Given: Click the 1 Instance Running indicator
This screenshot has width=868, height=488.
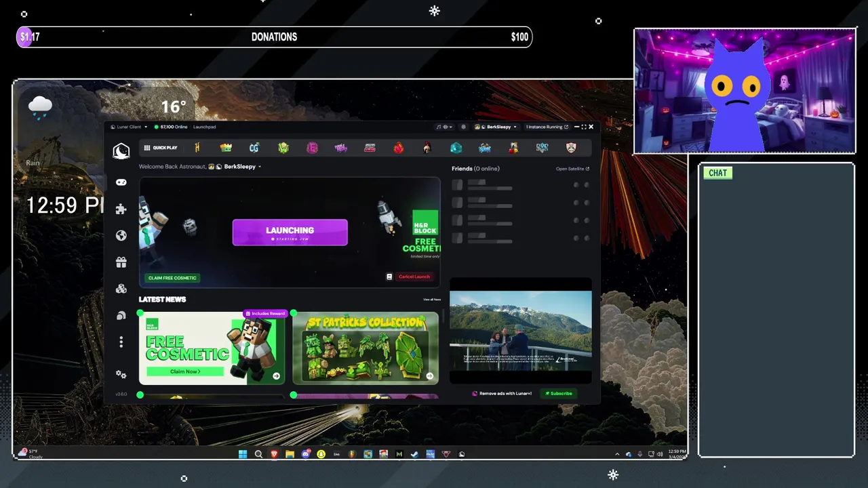Looking at the screenshot, I should coord(547,127).
